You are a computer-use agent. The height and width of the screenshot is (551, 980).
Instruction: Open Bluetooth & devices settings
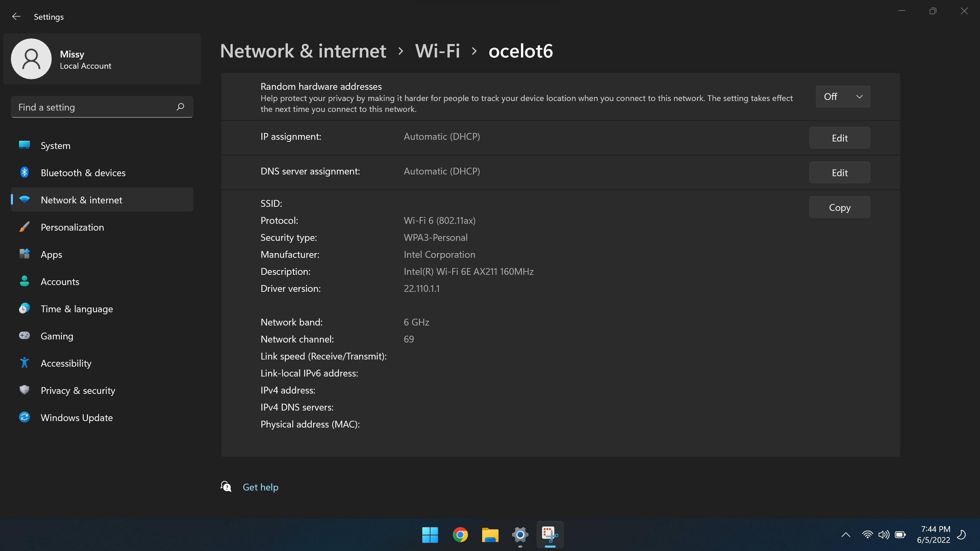point(83,173)
